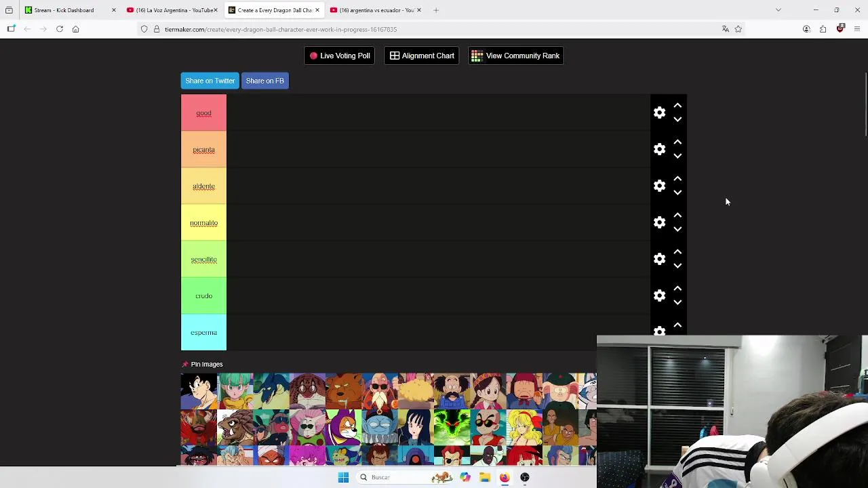
Task: Open settings gear for the picanta tier
Action: 659,149
